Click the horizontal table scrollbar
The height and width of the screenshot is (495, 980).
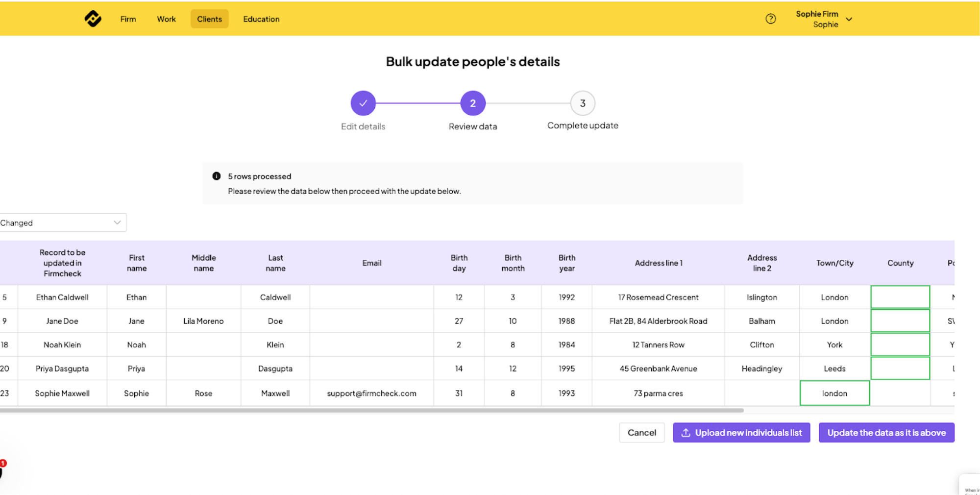click(371, 410)
